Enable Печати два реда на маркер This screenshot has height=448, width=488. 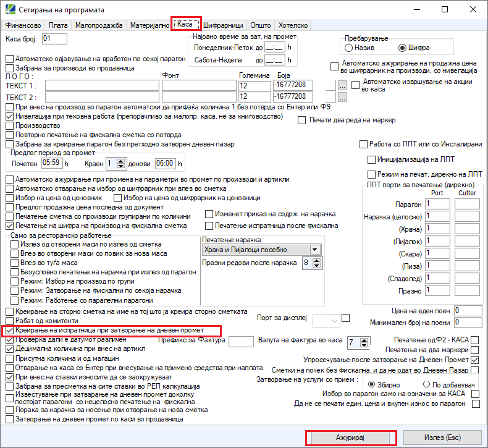coord(301,120)
